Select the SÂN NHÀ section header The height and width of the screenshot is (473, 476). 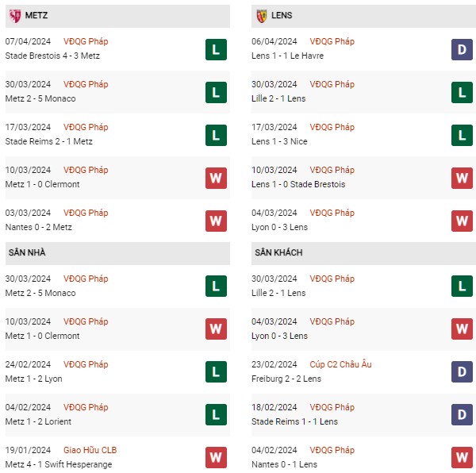pos(117,253)
